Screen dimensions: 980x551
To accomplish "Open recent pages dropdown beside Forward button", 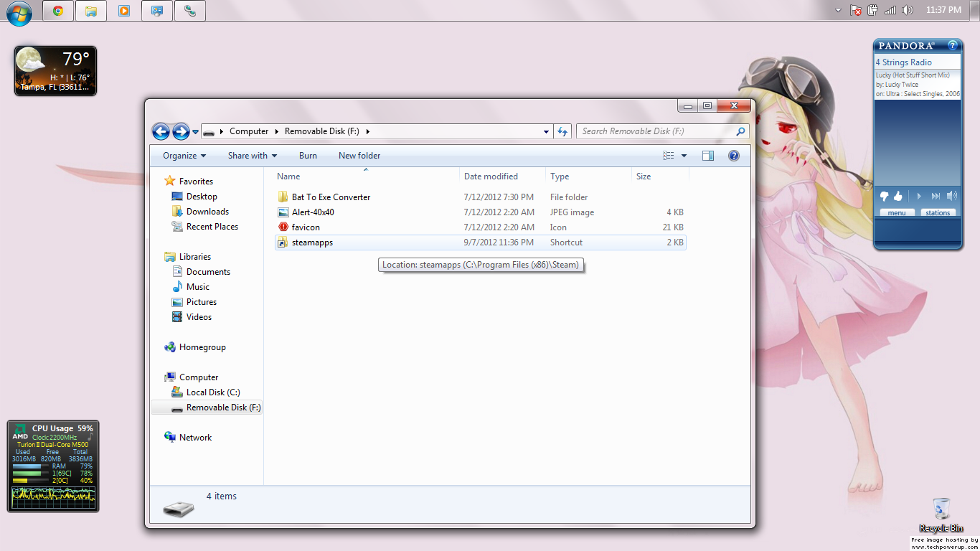I will [x=195, y=132].
